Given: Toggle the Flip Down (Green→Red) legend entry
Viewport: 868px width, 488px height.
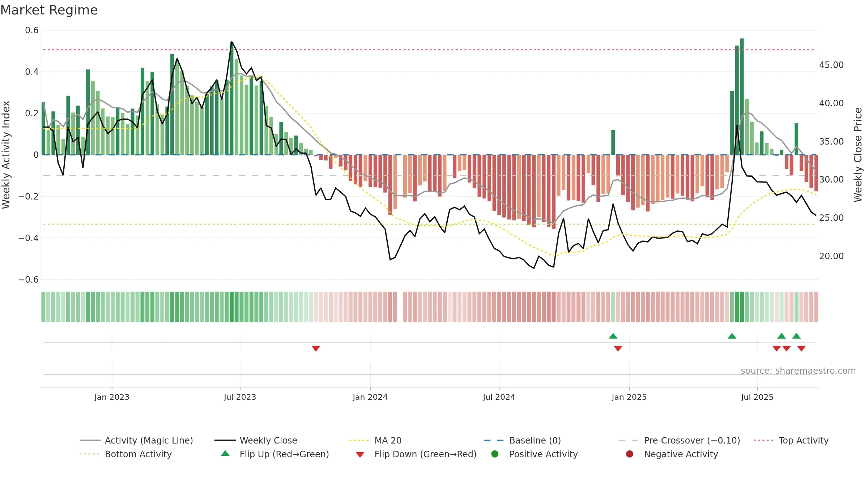Looking at the screenshot, I should click(416, 454).
